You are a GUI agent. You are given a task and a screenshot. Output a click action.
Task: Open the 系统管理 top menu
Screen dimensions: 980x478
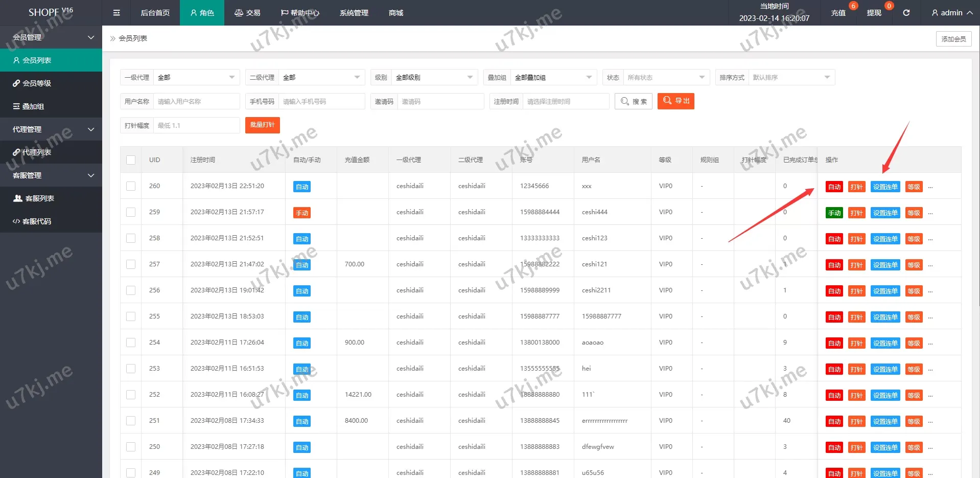(354, 13)
